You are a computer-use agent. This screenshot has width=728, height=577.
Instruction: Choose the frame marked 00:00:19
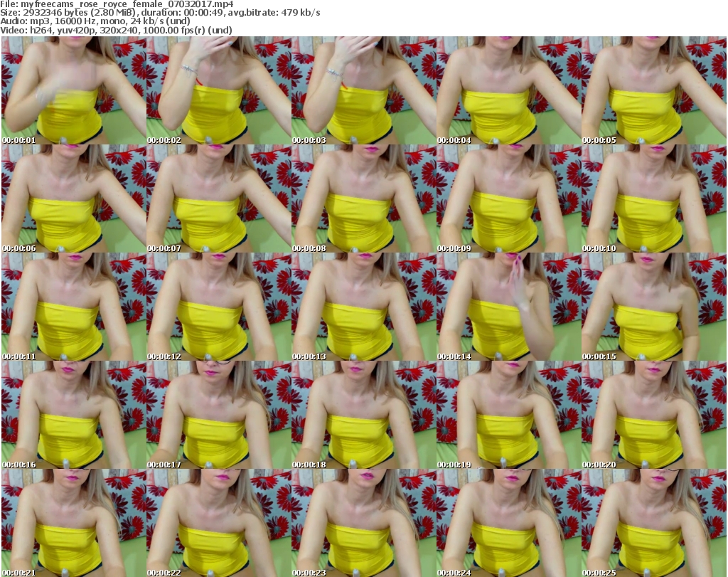[x=509, y=415]
